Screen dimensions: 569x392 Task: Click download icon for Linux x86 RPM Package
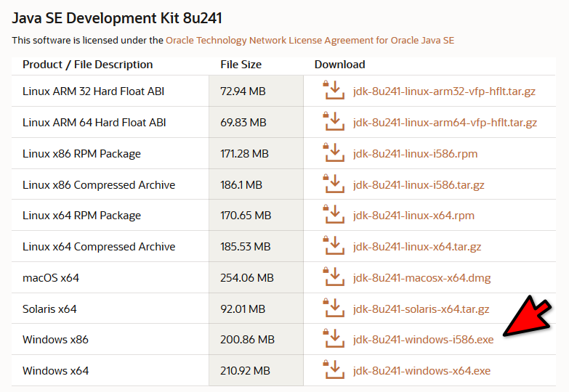click(x=334, y=152)
